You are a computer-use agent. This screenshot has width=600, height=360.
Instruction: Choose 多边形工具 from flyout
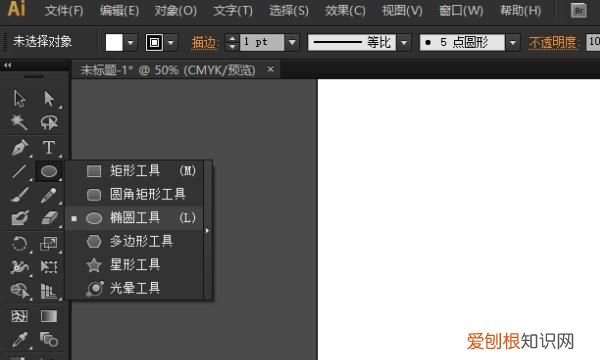[135, 241]
